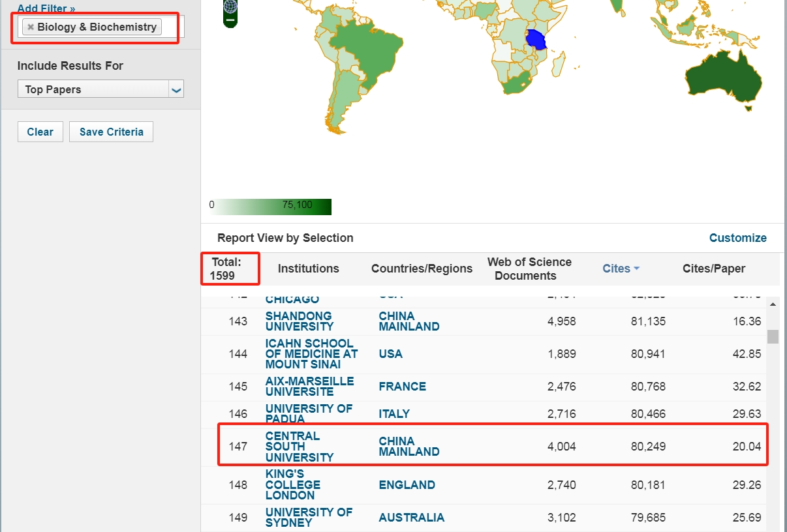Click King's College London in the table
The image size is (787, 532).
pos(292,484)
